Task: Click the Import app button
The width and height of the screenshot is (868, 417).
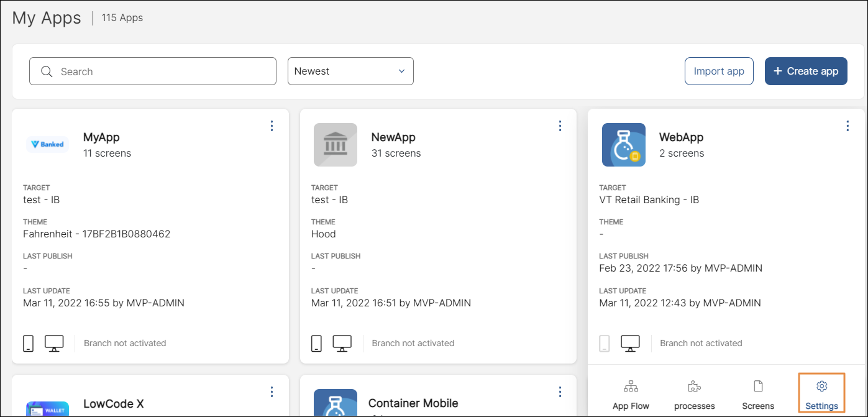Action: (719, 71)
